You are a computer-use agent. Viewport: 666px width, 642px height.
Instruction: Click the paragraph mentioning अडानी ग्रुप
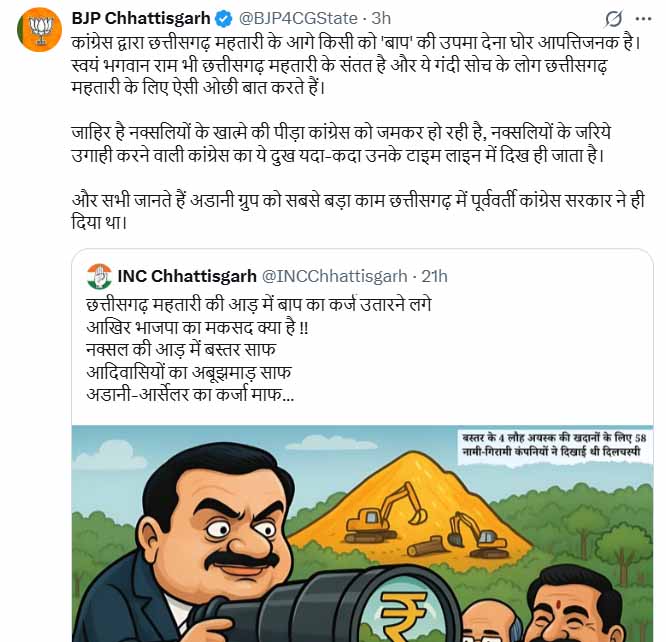point(358,211)
